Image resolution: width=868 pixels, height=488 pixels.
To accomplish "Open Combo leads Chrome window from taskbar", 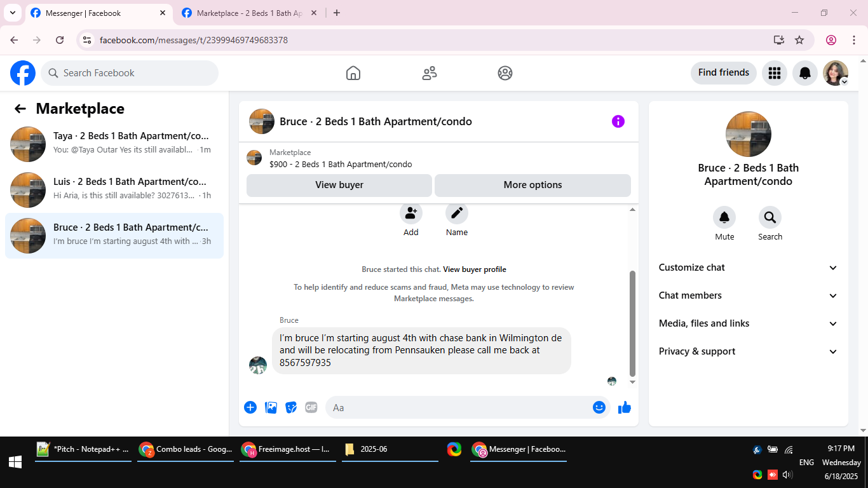I will coord(186,450).
